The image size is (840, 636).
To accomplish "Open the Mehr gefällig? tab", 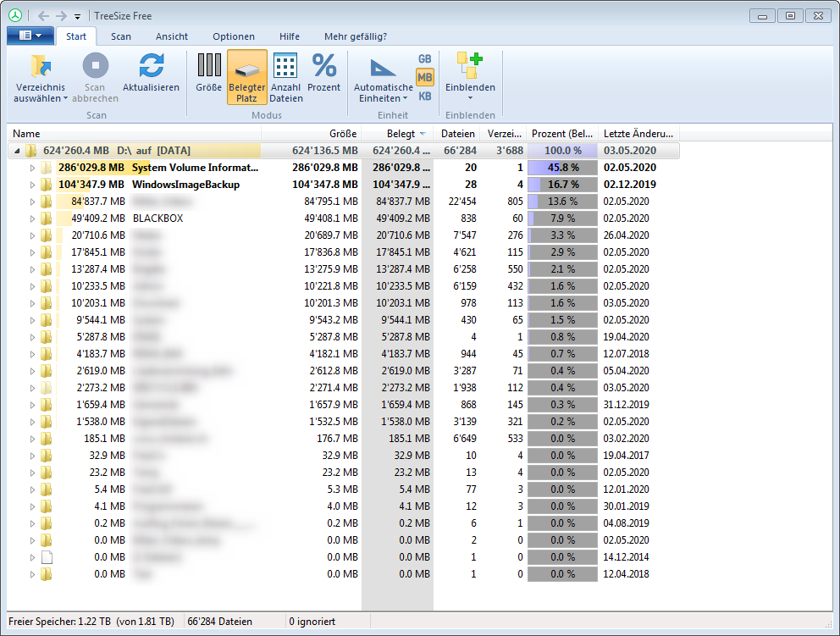I will click(356, 36).
